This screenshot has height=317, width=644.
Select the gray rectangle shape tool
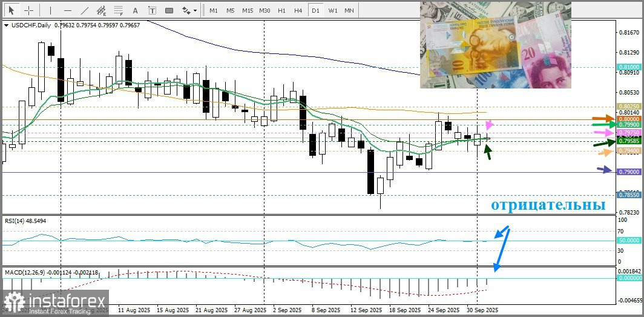click(x=169, y=10)
